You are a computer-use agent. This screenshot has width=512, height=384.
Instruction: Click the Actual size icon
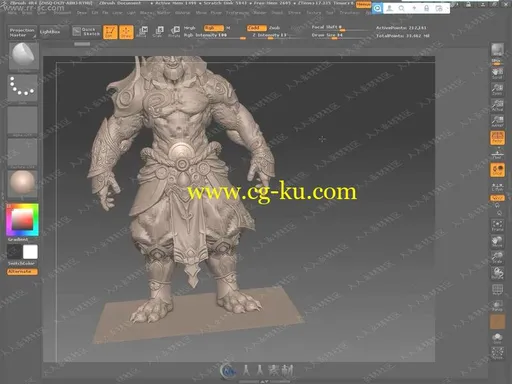coord(497,105)
